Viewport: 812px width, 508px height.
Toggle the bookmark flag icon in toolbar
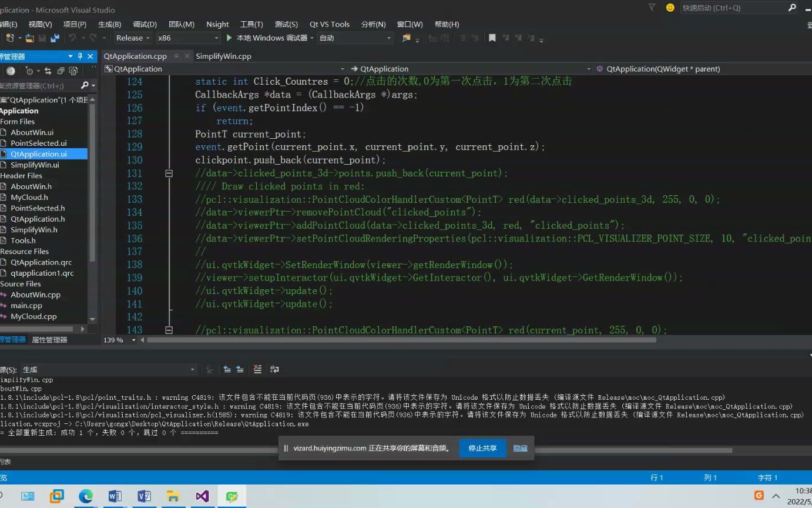click(x=492, y=38)
